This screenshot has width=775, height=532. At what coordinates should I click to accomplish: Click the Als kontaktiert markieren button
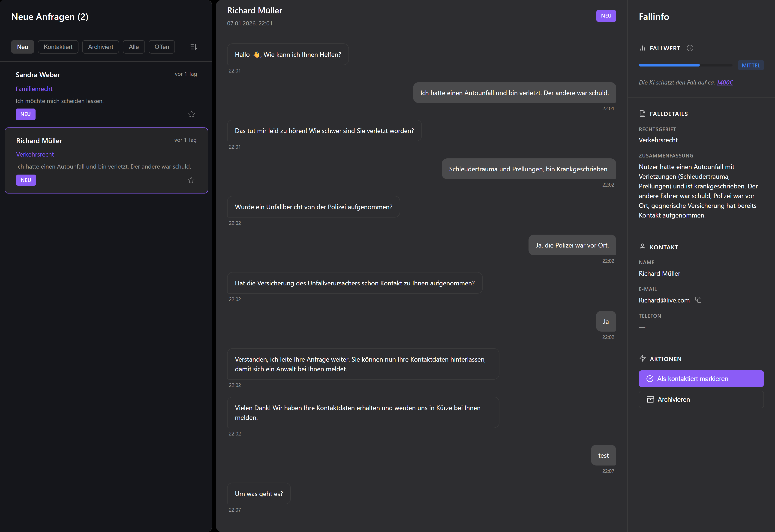[x=701, y=379]
